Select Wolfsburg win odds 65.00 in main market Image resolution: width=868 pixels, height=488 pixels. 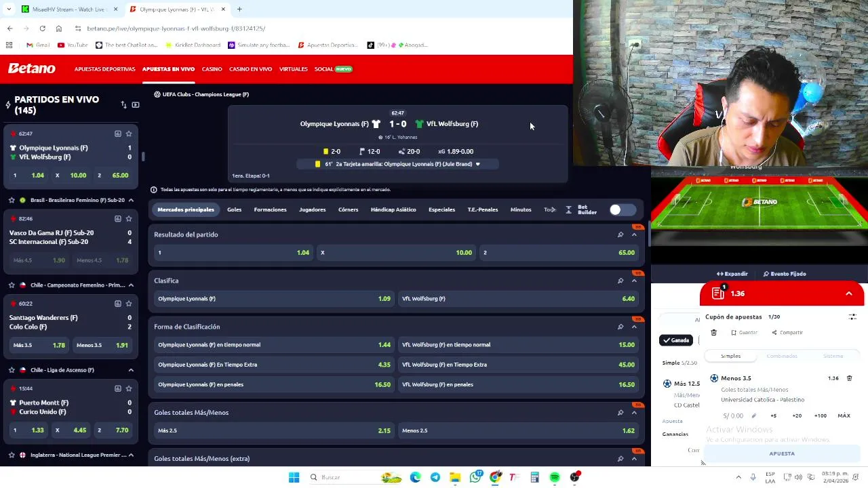pyautogui.click(x=559, y=252)
